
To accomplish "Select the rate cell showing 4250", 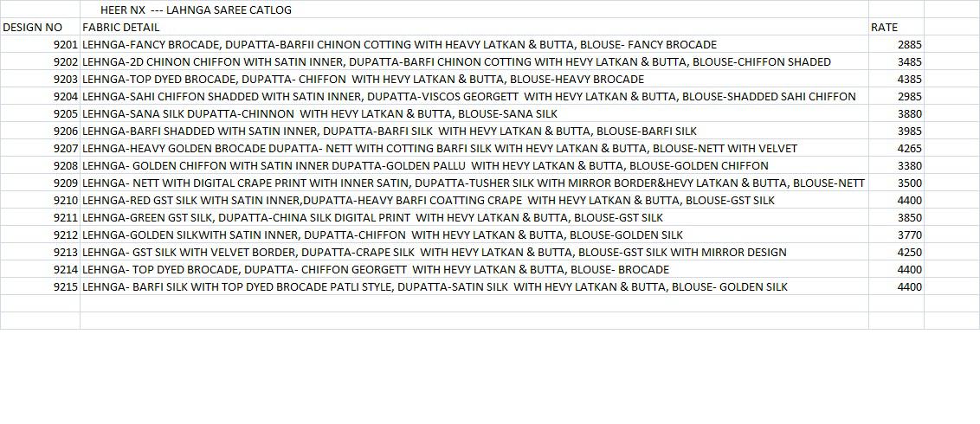I will point(909,253).
